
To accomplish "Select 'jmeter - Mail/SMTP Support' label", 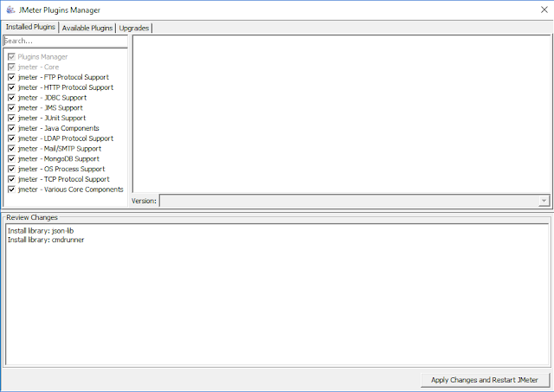I will (x=60, y=149).
